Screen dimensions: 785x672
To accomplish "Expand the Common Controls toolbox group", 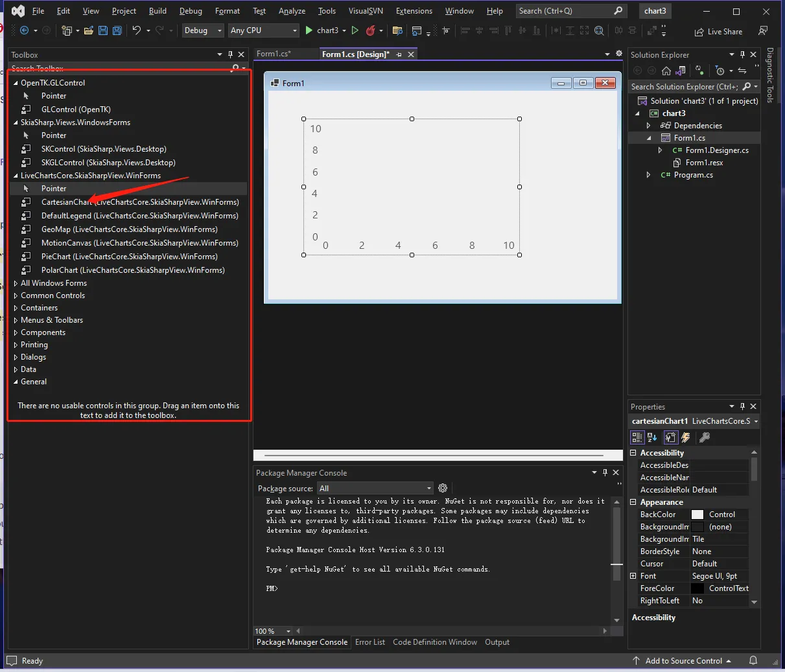I will (16, 295).
